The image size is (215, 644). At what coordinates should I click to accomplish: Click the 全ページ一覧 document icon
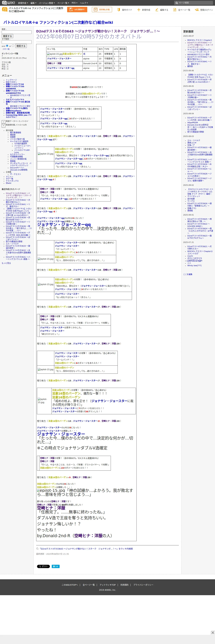coord(175,10)
